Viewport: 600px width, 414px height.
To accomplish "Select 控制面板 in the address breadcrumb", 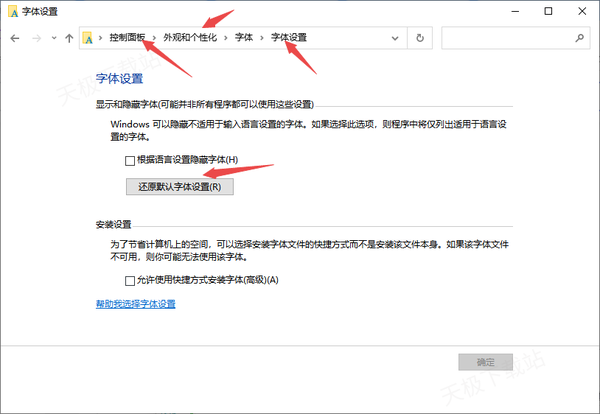I will 127,37.
